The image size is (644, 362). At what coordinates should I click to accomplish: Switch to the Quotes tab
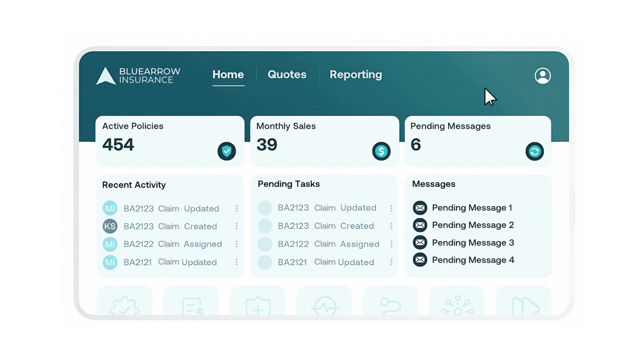click(287, 74)
